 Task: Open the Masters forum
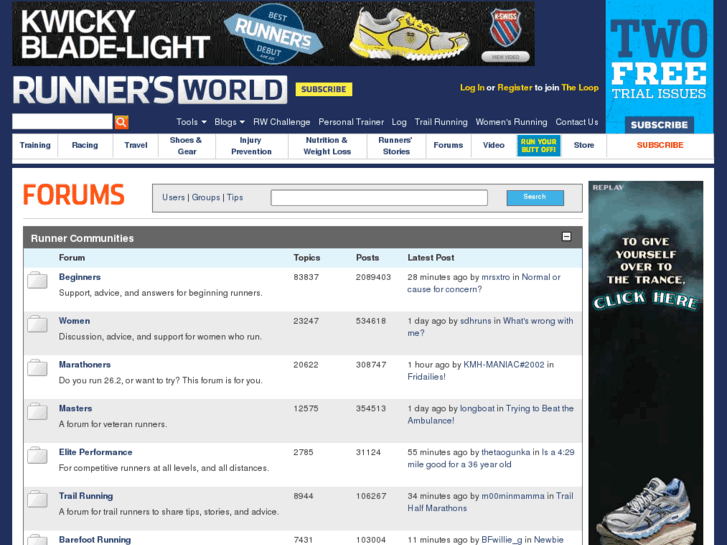[75, 408]
